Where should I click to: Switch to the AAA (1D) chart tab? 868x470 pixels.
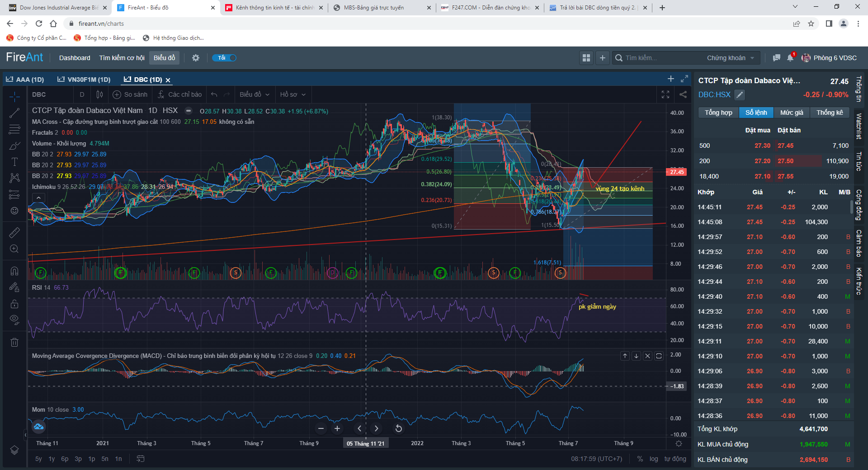coord(25,80)
